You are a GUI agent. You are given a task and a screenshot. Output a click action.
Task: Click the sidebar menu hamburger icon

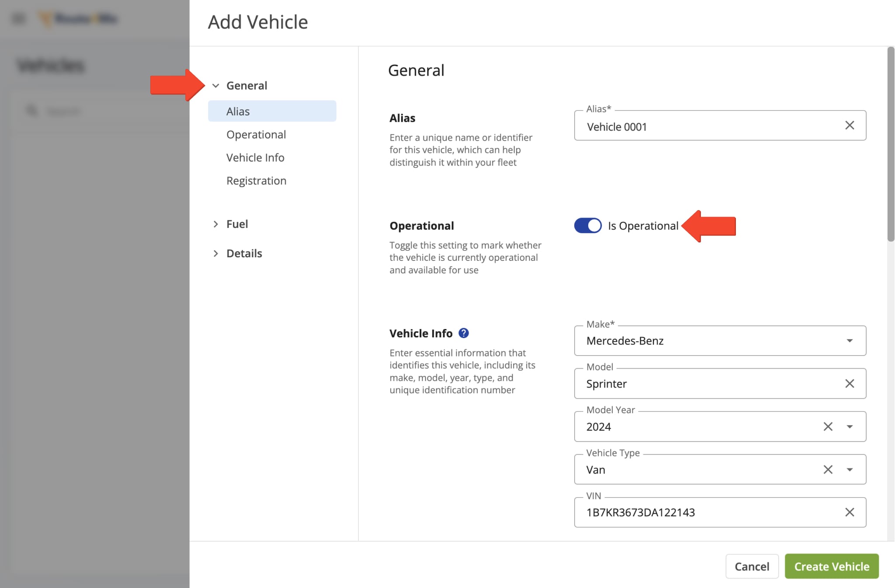click(x=18, y=18)
